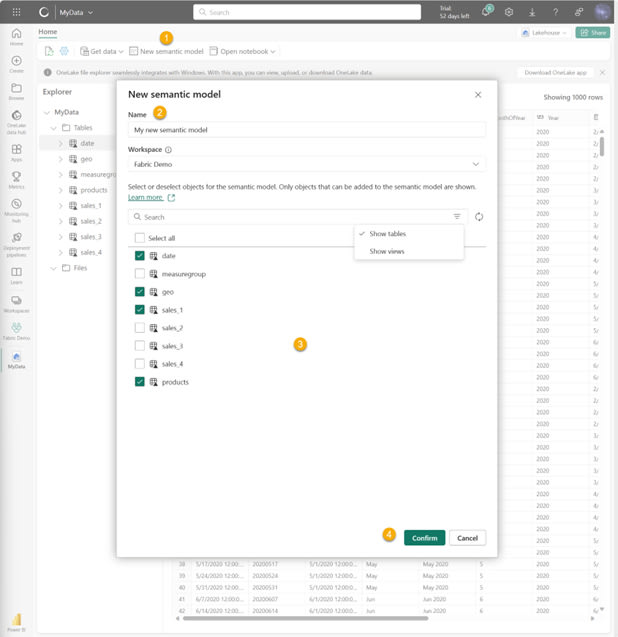Click the filter icon in the dialog

[457, 216]
